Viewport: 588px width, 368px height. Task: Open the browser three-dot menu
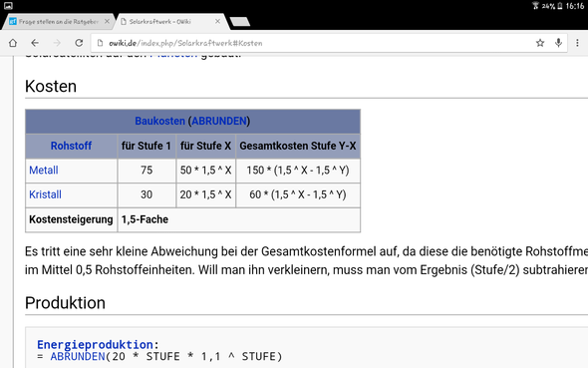[x=577, y=43]
